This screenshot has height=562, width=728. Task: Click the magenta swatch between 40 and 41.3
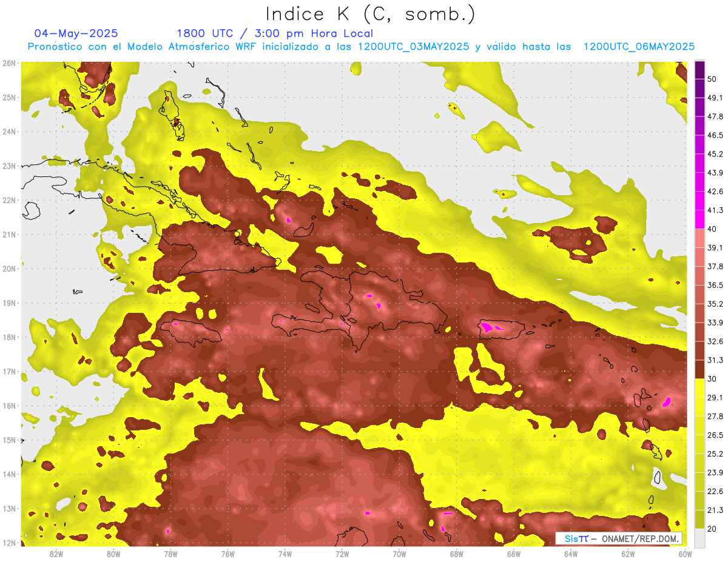click(x=699, y=219)
